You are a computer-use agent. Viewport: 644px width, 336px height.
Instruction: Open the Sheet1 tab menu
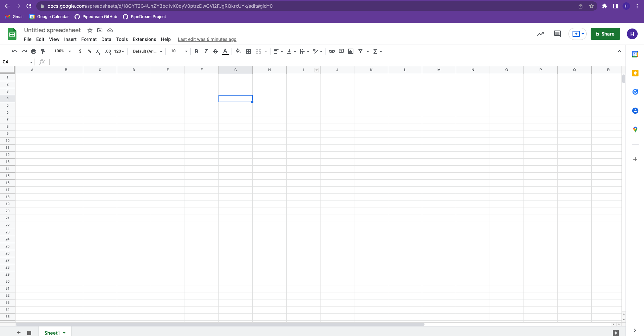pyautogui.click(x=65, y=333)
